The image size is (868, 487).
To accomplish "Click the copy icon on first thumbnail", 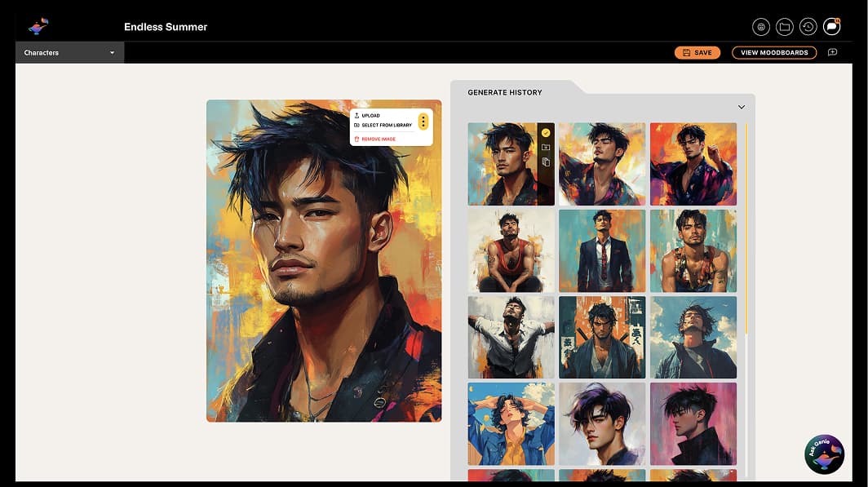I will (x=546, y=162).
